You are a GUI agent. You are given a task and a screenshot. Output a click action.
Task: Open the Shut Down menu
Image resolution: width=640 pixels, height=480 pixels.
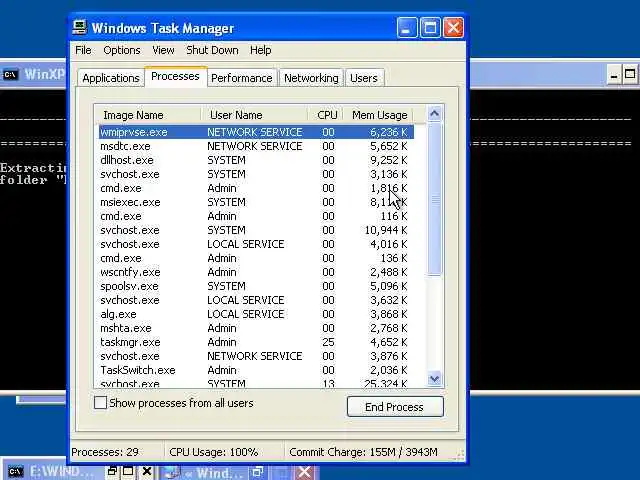(x=212, y=50)
